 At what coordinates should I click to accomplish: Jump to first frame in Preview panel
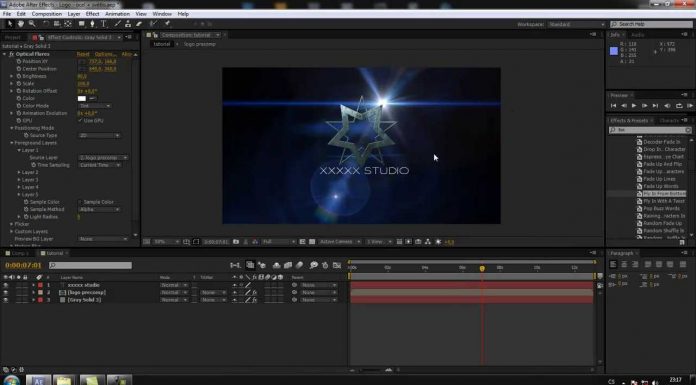613,106
